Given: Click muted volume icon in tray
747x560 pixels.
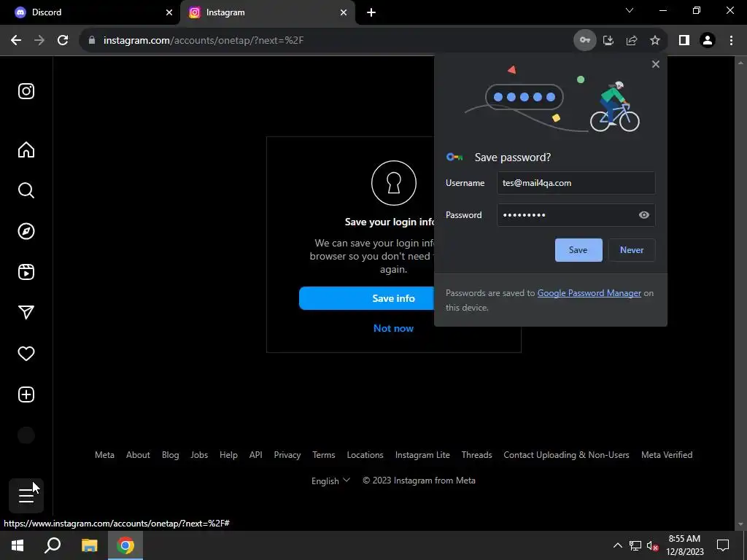Looking at the screenshot, I should tap(653, 545).
